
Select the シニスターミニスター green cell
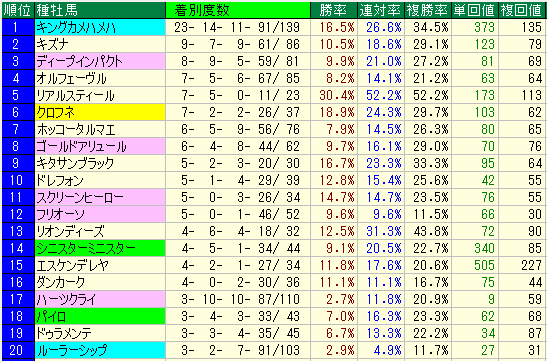point(100,249)
